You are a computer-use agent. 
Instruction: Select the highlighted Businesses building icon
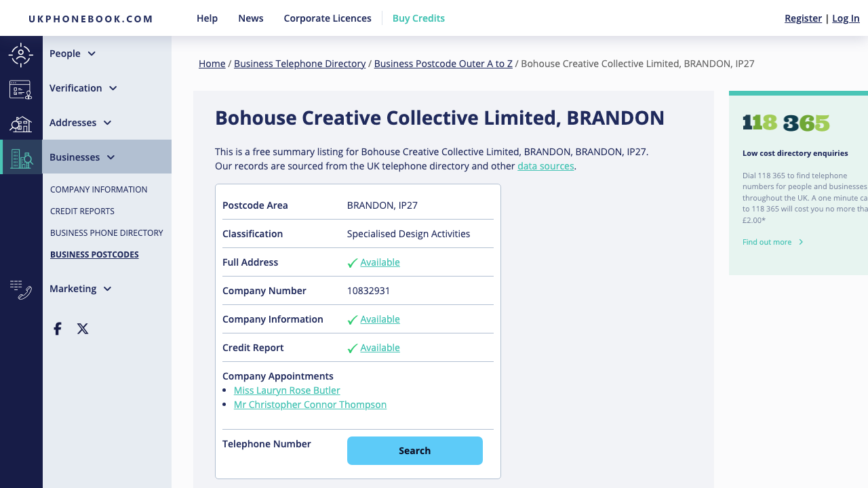coord(21,157)
